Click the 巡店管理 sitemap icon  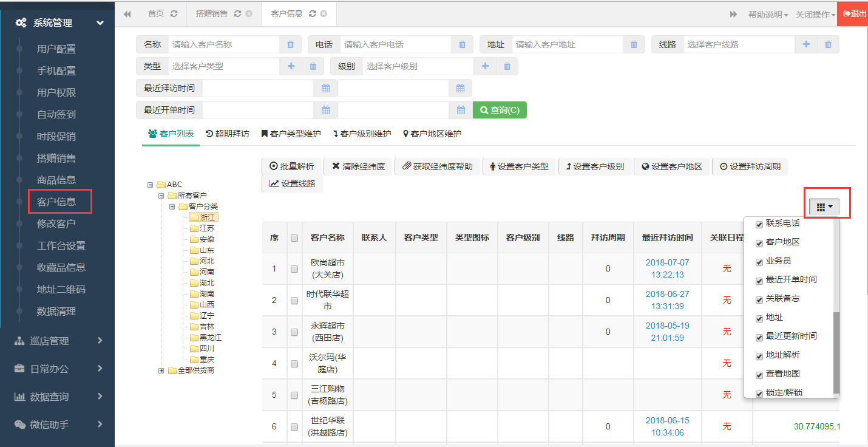click(x=19, y=341)
